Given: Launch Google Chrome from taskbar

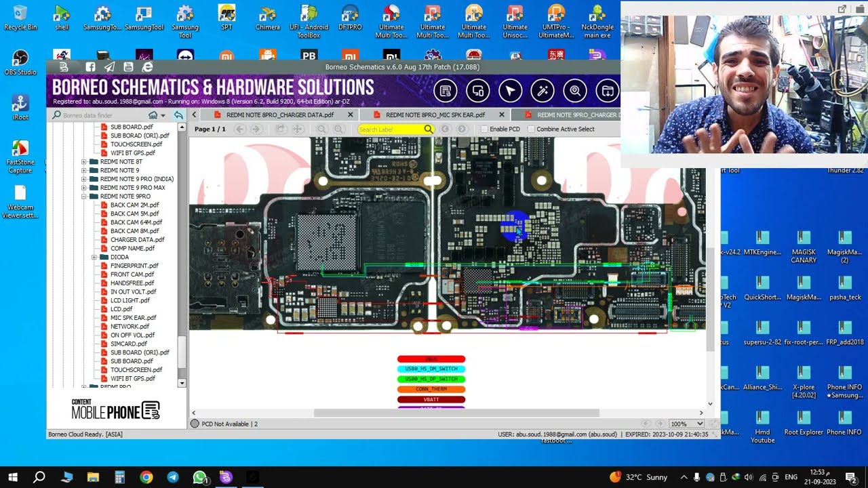Looking at the screenshot, I should point(146,477).
